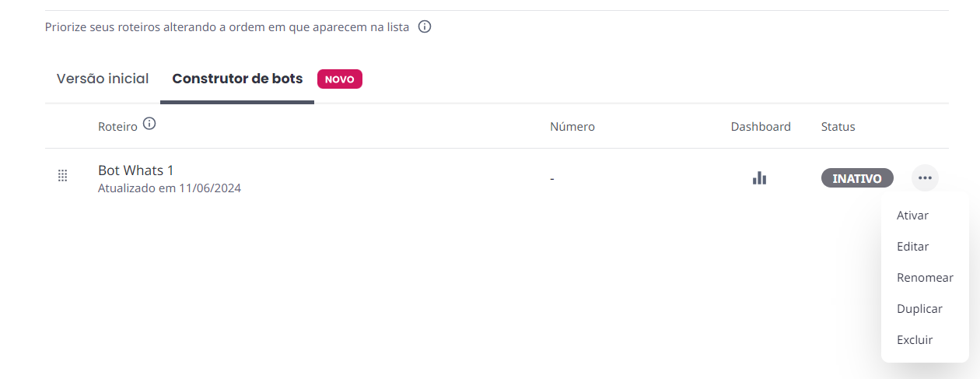Click the info icon next to Roteiro
The width and height of the screenshot is (980, 379).
click(x=150, y=124)
